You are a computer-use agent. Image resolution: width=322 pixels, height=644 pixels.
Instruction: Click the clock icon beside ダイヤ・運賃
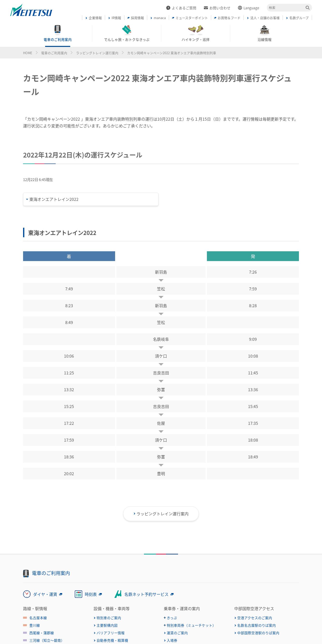27,594
